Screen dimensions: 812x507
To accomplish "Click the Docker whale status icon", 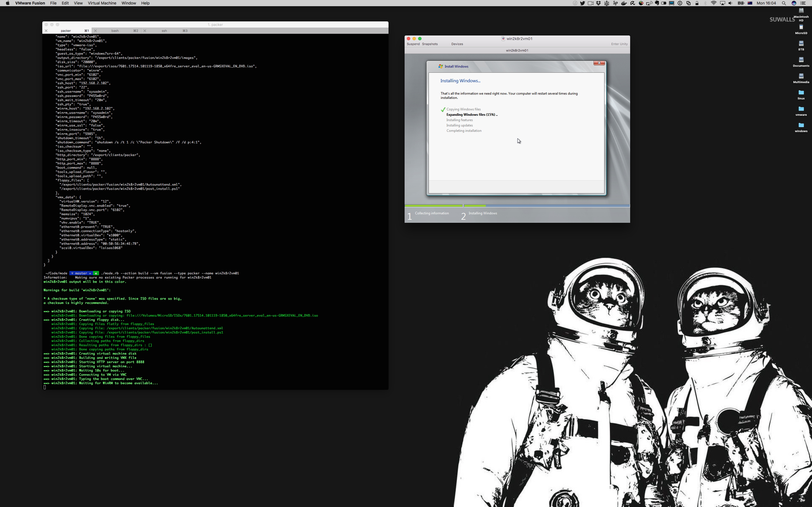I will [624, 3].
